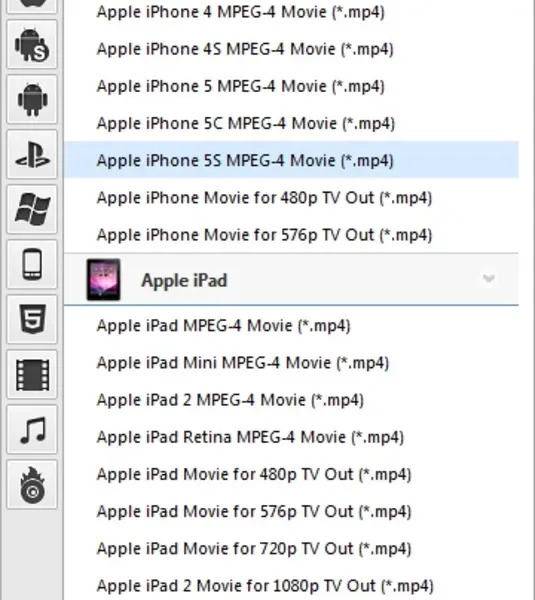
Task: Open the music note audio formats icon
Action: pyautogui.click(x=32, y=430)
